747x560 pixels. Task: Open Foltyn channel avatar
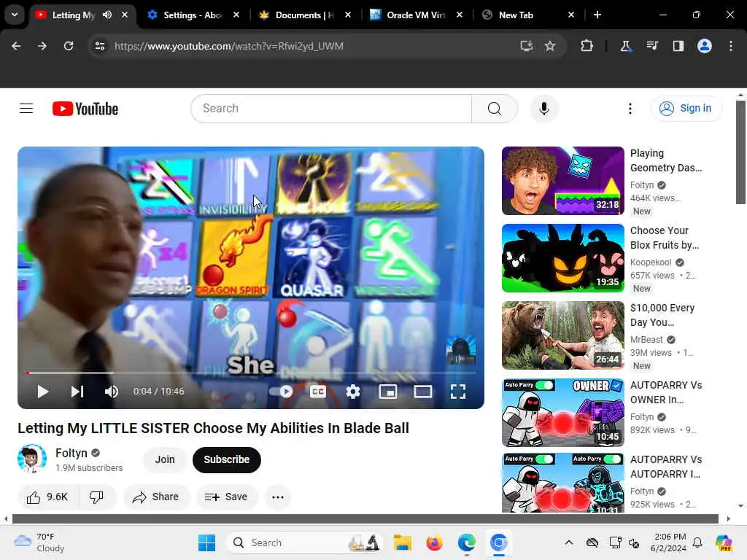pos(32,459)
